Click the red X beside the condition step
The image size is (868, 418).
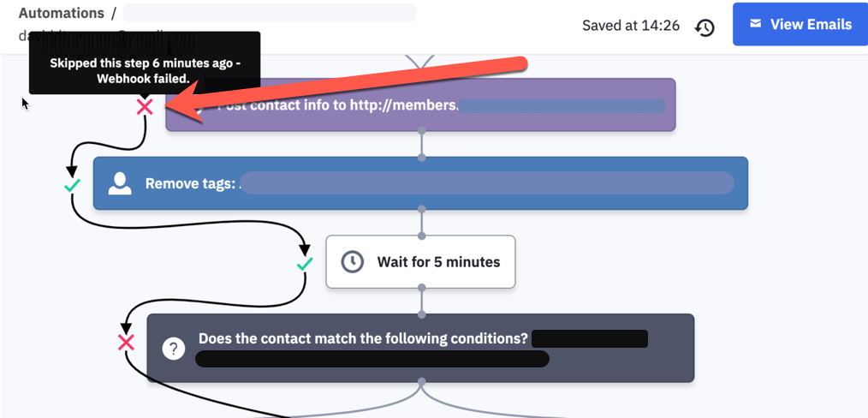[x=126, y=343]
